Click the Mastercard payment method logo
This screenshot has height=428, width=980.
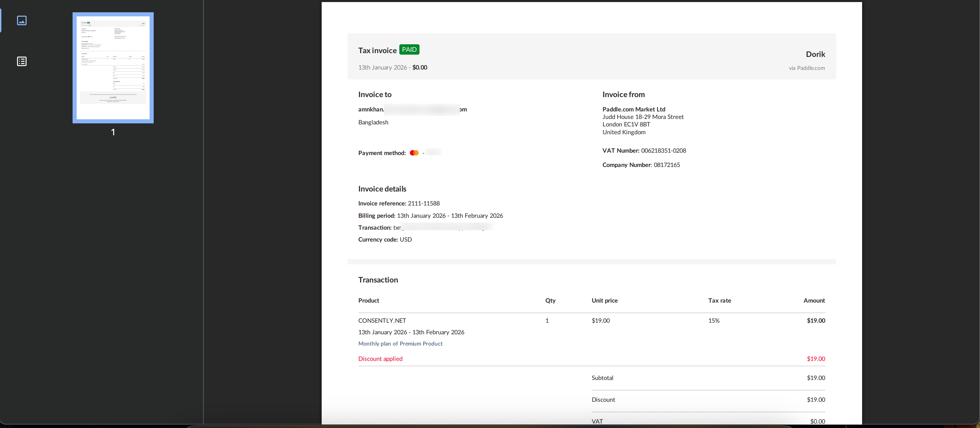tap(414, 153)
